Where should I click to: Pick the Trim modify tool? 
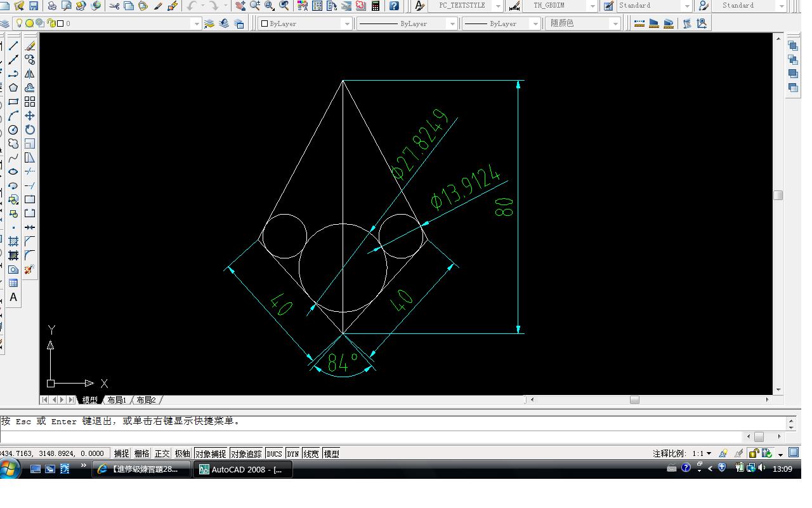[30, 171]
